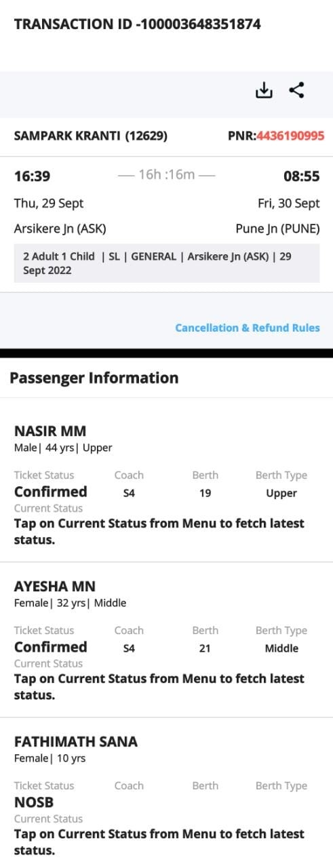Tap passenger name FATHIMATH SANA
The width and height of the screenshot is (333, 868).
click(x=76, y=742)
